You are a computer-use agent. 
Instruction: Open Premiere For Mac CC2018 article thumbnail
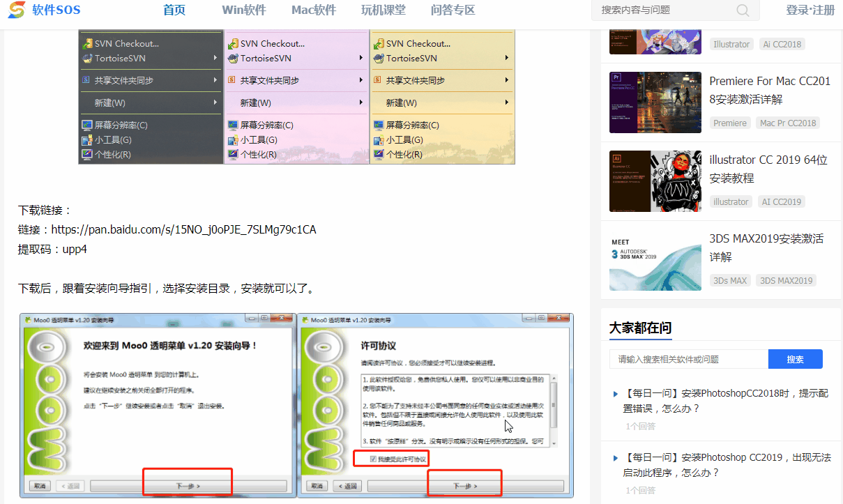(x=655, y=102)
